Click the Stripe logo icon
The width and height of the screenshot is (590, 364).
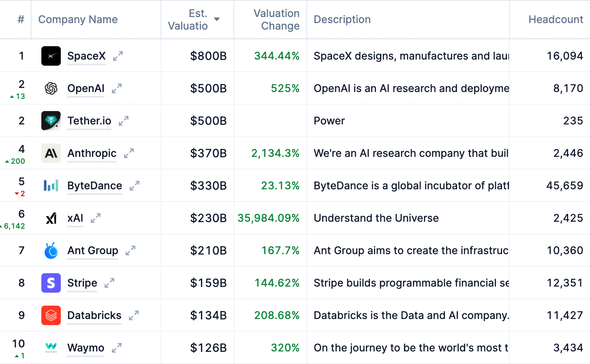coord(51,283)
